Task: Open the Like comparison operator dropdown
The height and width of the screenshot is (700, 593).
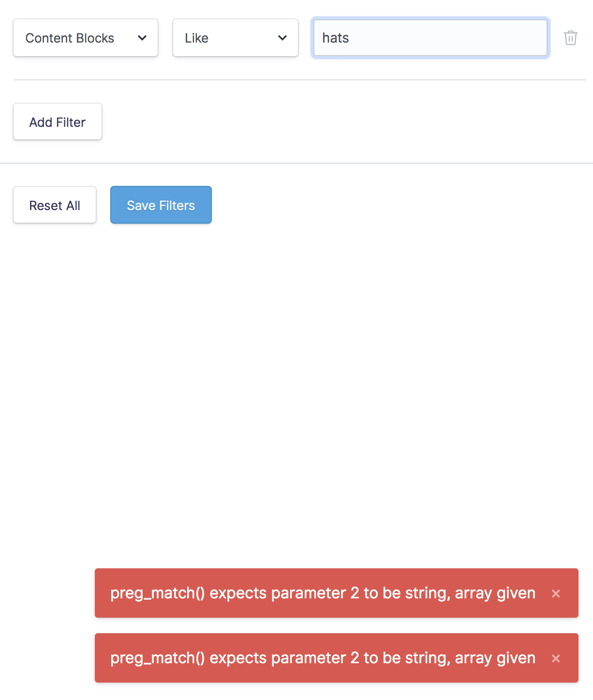Action: [x=235, y=38]
